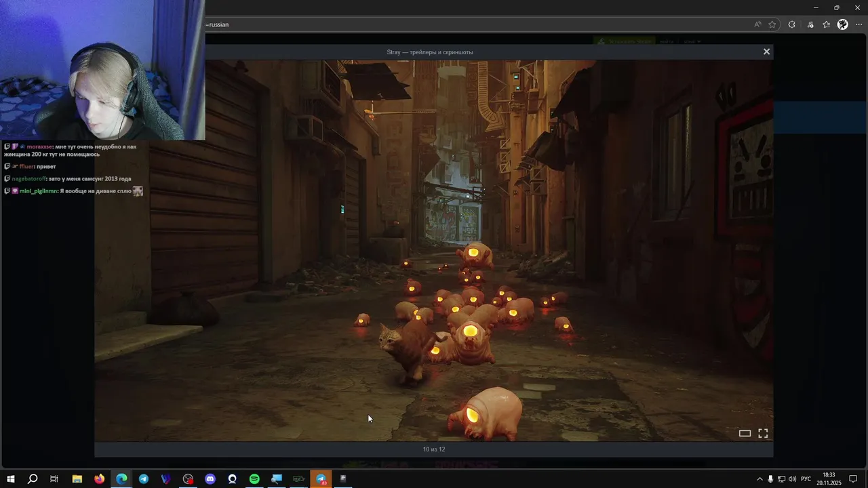This screenshot has height=488, width=868.
Task: Show hidden system tray icons
Action: (x=759, y=479)
